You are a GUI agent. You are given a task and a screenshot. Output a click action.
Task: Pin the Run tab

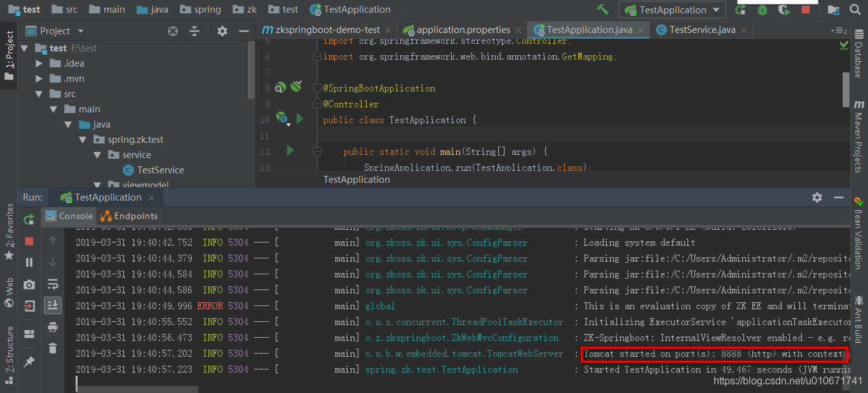click(29, 361)
